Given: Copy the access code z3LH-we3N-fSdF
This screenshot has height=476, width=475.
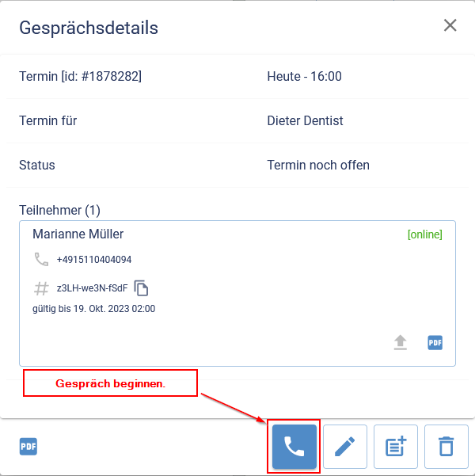Looking at the screenshot, I should pyautogui.click(x=142, y=288).
